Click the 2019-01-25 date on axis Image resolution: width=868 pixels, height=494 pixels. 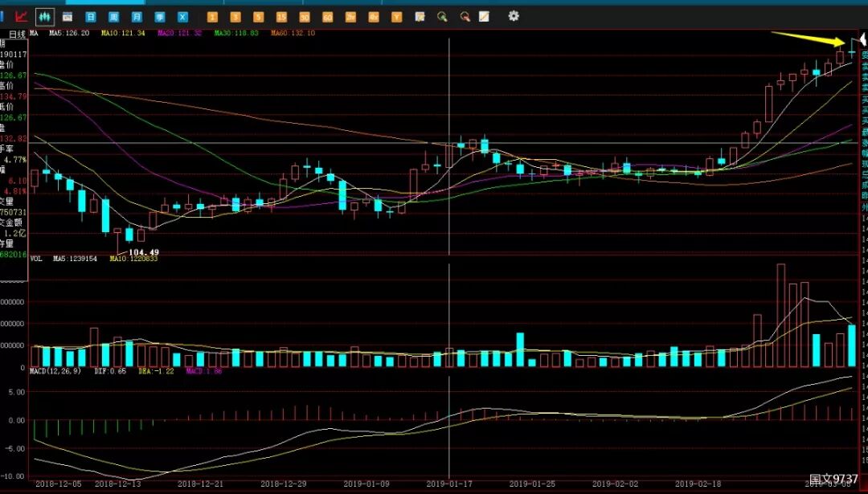[x=532, y=484]
